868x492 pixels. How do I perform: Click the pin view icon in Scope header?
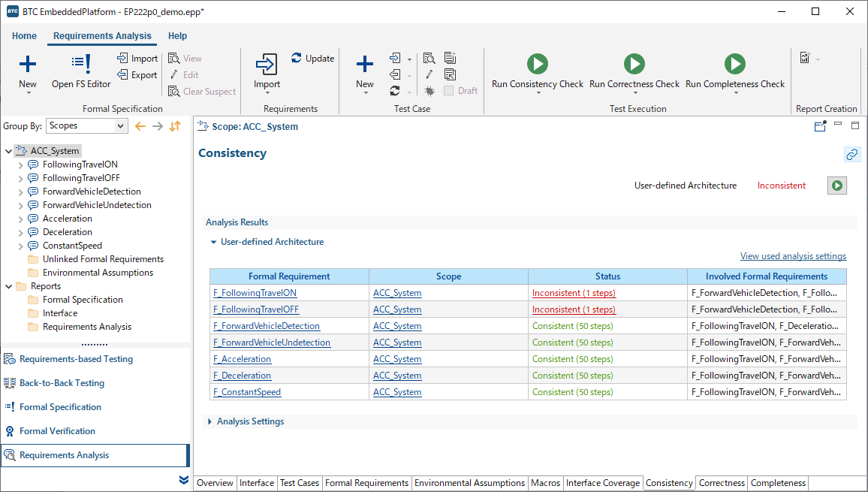pyautogui.click(x=820, y=126)
